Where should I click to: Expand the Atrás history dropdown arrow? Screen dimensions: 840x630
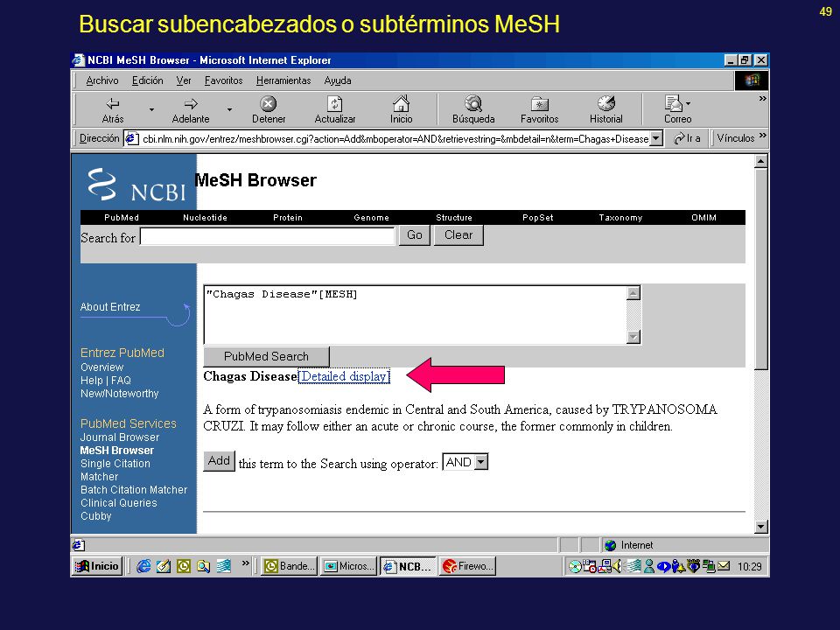pyautogui.click(x=151, y=110)
